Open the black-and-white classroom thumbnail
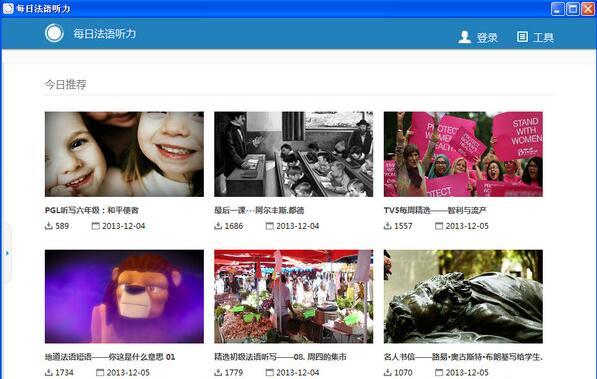The image size is (597, 379). click(294, 154)
